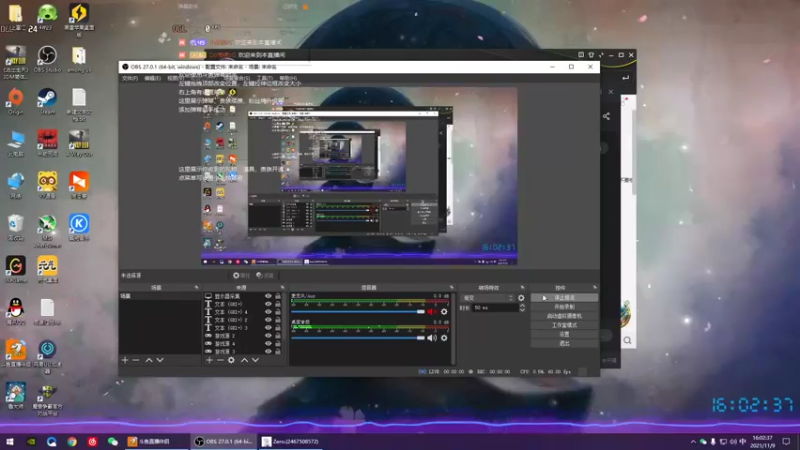
Task: Click the desktop audio volume slider in the mixer
Action: [358, 338]
